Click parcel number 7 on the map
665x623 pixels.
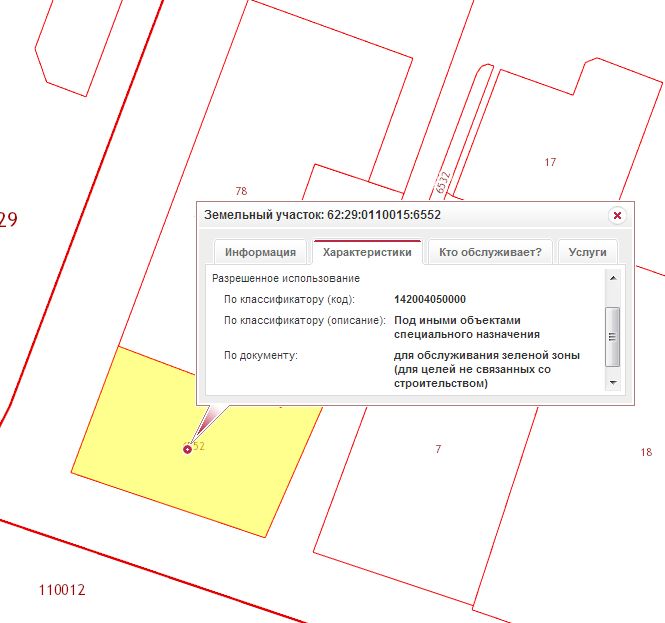[438, 449]
